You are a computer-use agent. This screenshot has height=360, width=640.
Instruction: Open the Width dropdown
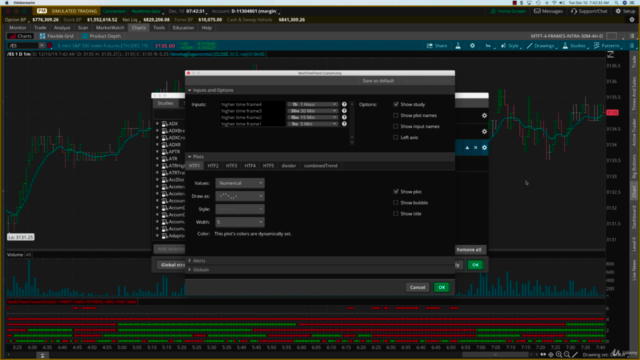coord(240,222)
